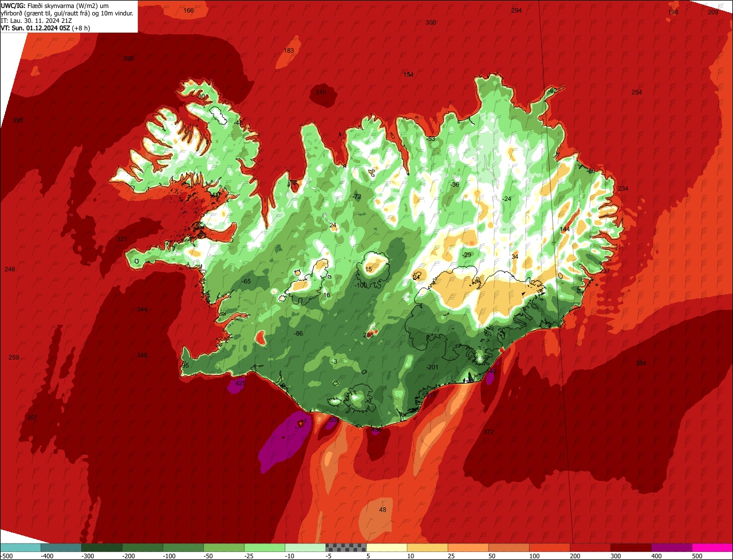Click the pale yellow 5 to 10 legend swatch
Image resolution: width=733 pixels, height=560 pixels.
pos(387,547)
